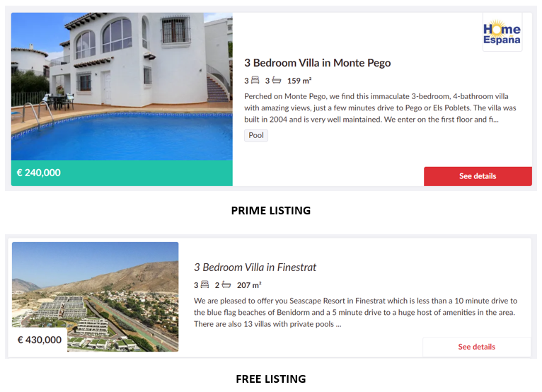The height and width of the screenshot is (392, 542).
Task: Click the Home Espana agency logo
Action: point(502,33)
